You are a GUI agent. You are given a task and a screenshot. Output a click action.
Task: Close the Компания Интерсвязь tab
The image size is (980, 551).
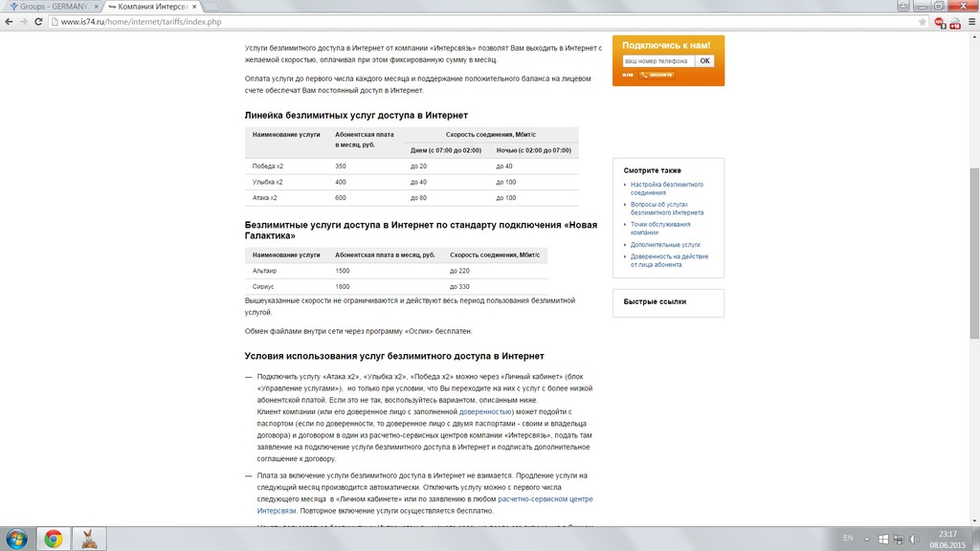[194, 7]
